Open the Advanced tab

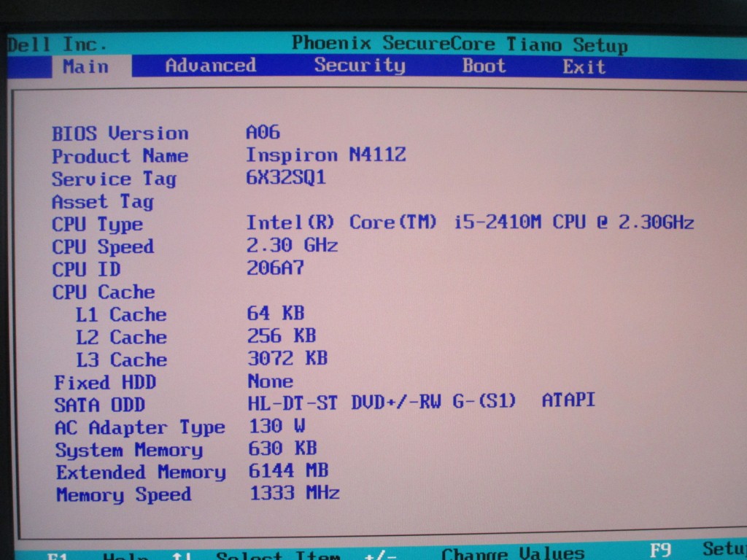click(x=211, y=65)
